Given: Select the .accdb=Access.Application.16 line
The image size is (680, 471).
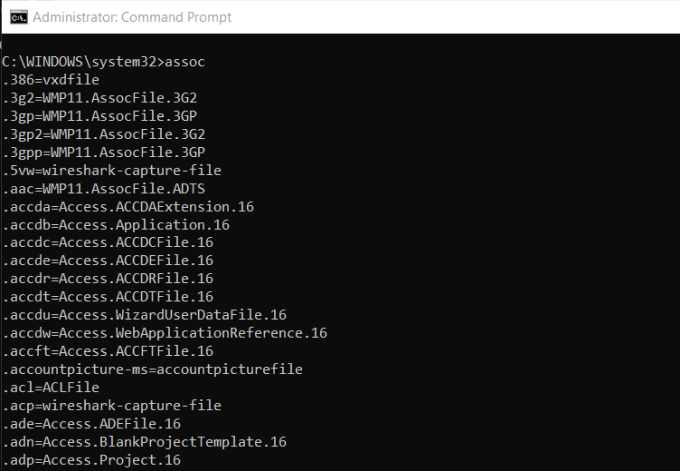Looking at the screenshot, I should click(115, 224).
